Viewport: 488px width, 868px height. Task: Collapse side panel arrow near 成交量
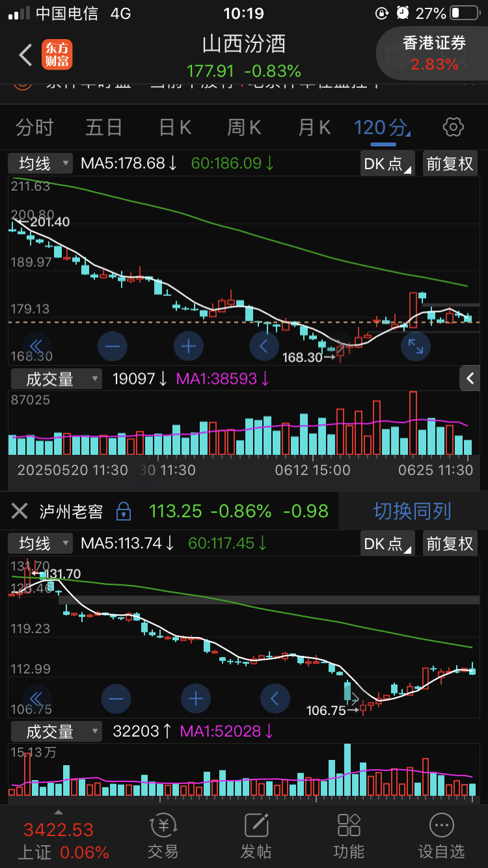(x=470, y=378)
